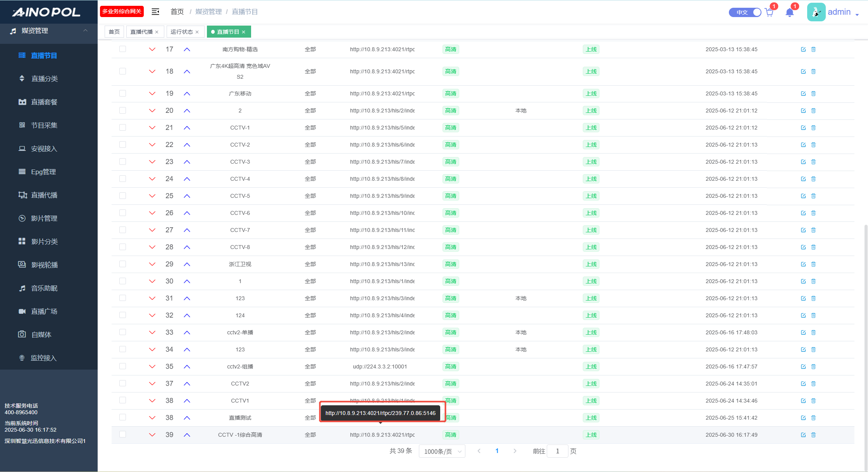Click delete trash icon for CCTV-5 row

(813, 196)
